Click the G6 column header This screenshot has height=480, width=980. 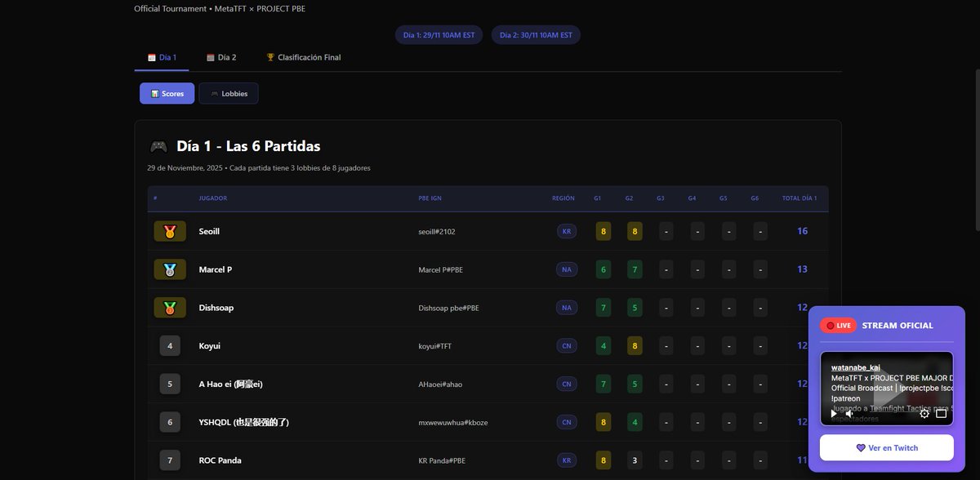coord(755,198)
